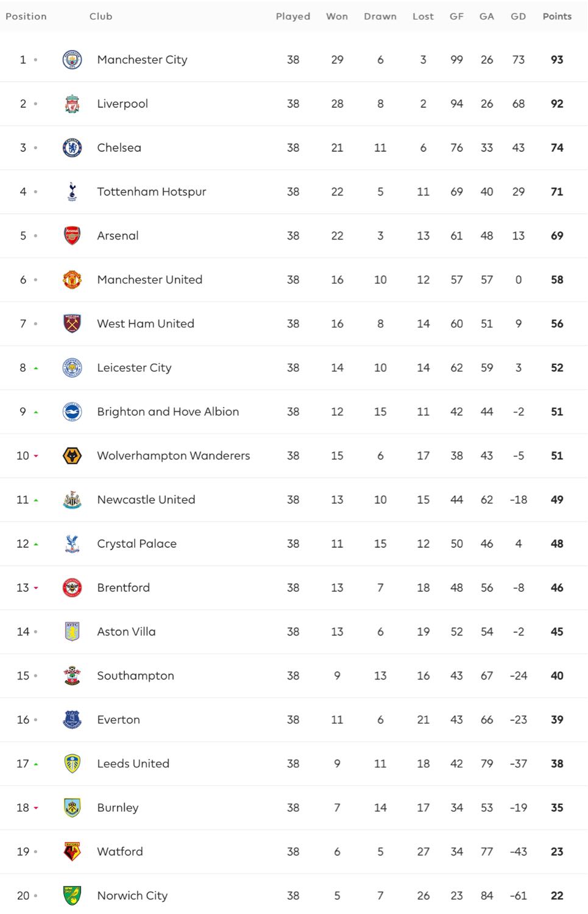Image resolution: width=588 pixels, height=914 pixels.
Task: Click the Wolverhampton Wanderers wolf badge
Action: [x=72, y=455]
